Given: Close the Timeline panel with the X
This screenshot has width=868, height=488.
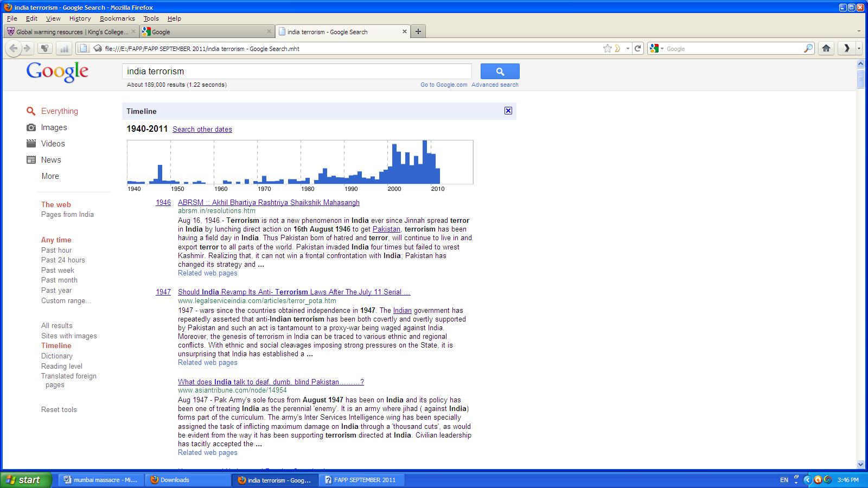Looking at the screenshot, I should 508,111.
